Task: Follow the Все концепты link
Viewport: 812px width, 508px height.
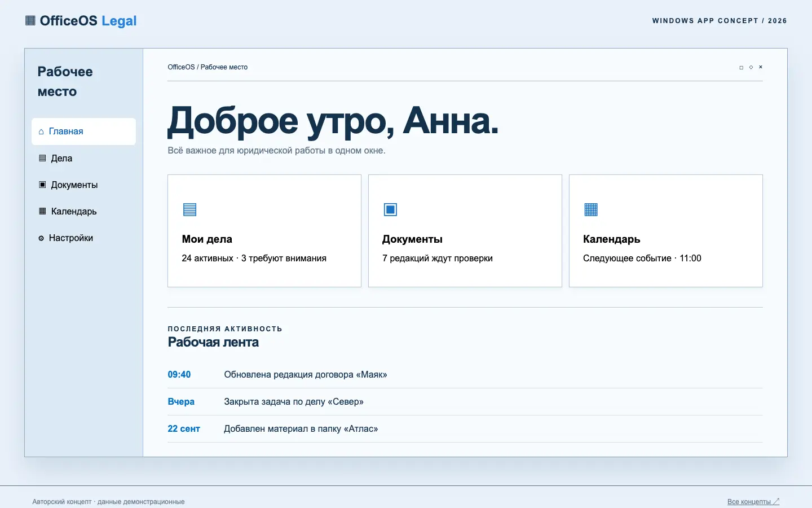Action: 753,501
